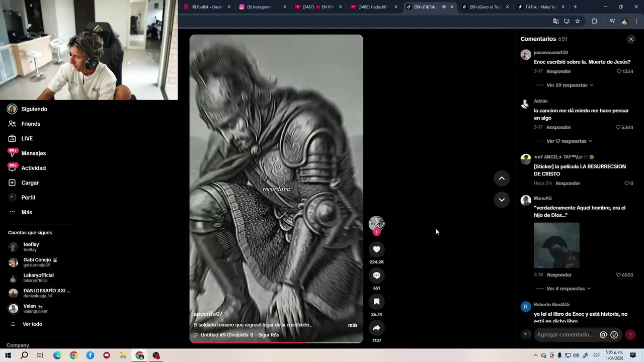
Task: Launch Microsoft Edge from the taskbar
Action: point(57,355)
